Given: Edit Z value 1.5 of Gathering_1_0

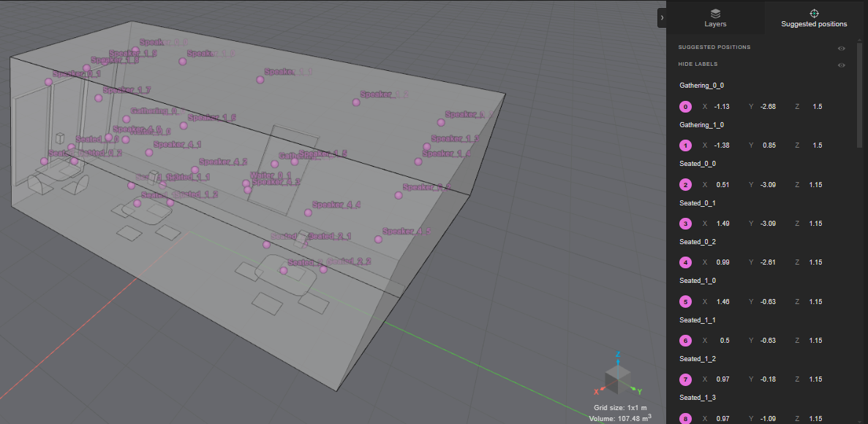Looking at the screenshot, I should tap(817, 145).
